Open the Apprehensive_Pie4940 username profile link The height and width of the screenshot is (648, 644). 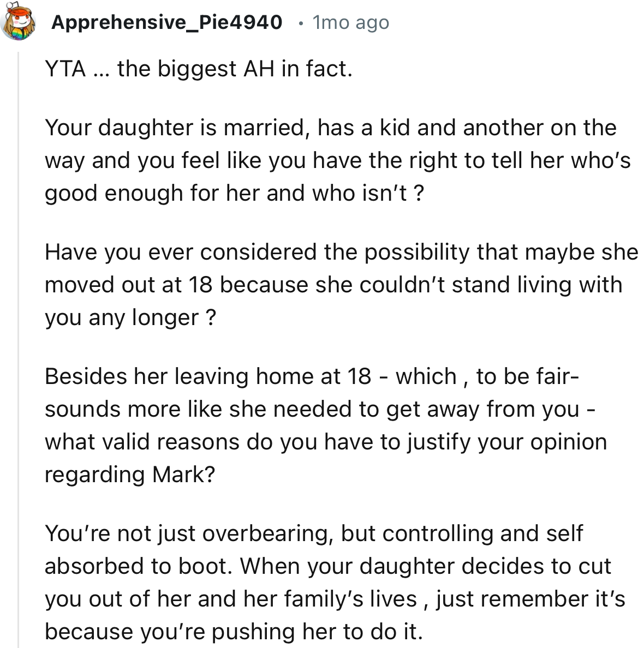[166, 22]
